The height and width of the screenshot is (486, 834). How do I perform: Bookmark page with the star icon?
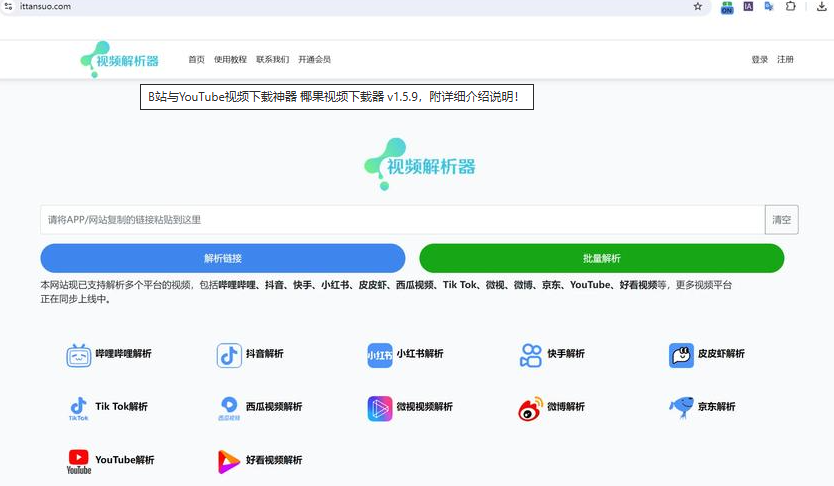(698, 6)
